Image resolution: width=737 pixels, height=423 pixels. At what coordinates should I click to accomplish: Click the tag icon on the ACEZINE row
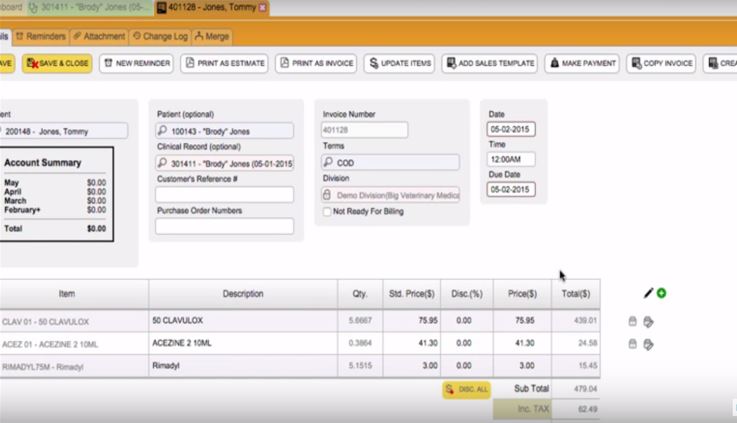click(x=649, y=345)
